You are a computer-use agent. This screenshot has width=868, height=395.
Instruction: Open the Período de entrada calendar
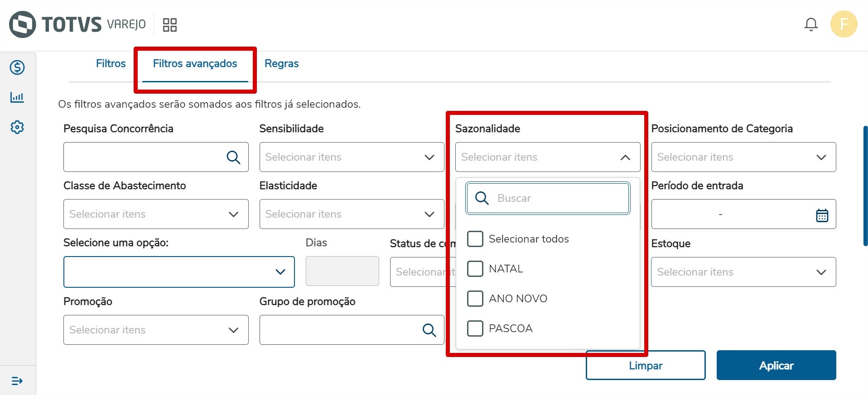[x=822, y=215]
